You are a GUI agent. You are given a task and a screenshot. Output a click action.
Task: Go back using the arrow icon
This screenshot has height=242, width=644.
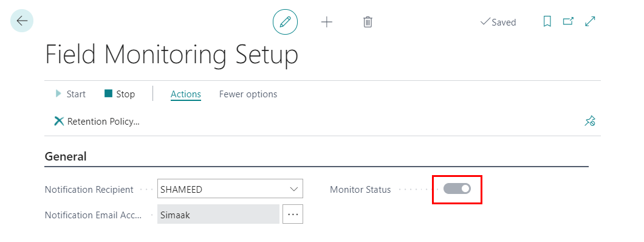(x=22, y=21)
